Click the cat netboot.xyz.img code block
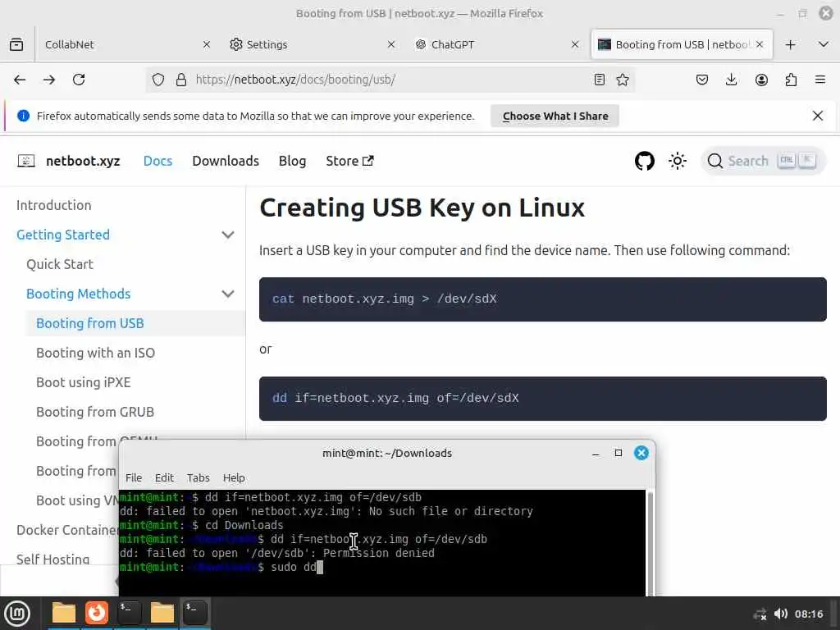840x630 pixels. click(x=543, y=299)
